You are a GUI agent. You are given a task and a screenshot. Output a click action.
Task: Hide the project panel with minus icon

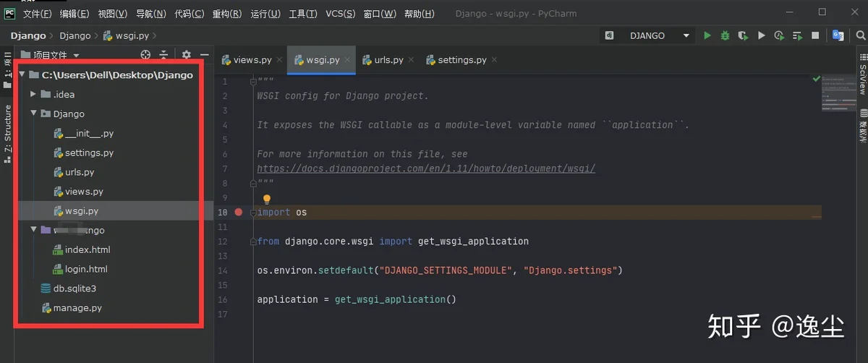pos(204,54)
